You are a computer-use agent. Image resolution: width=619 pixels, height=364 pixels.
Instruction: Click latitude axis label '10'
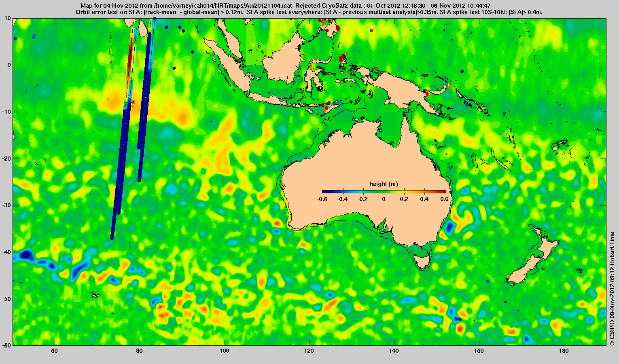point(8,18)
